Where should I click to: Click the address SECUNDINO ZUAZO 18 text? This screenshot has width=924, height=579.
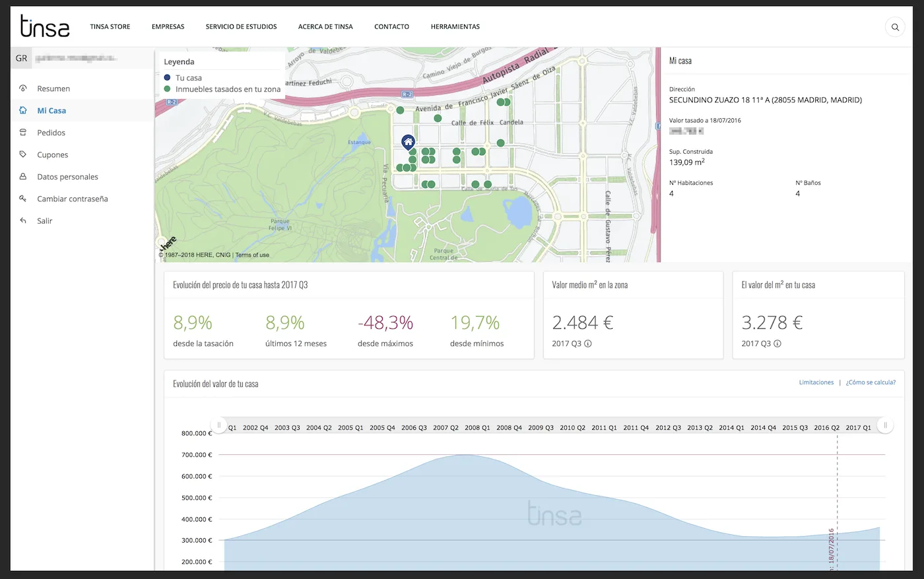click(766, 100)
